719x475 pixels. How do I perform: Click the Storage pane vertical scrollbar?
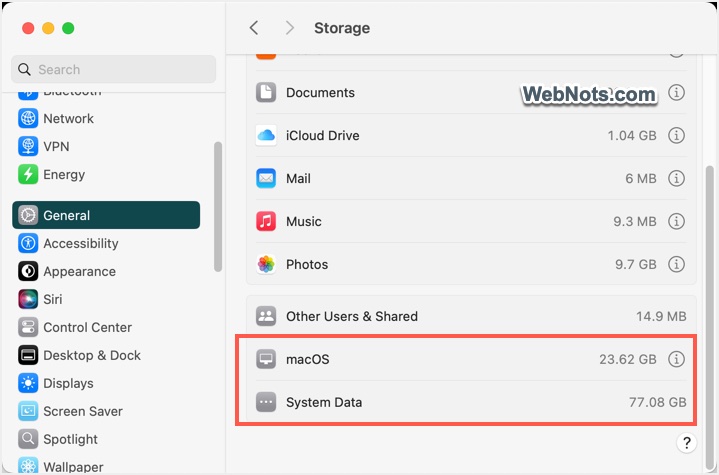pyautogui.click(x=710, y=316)
